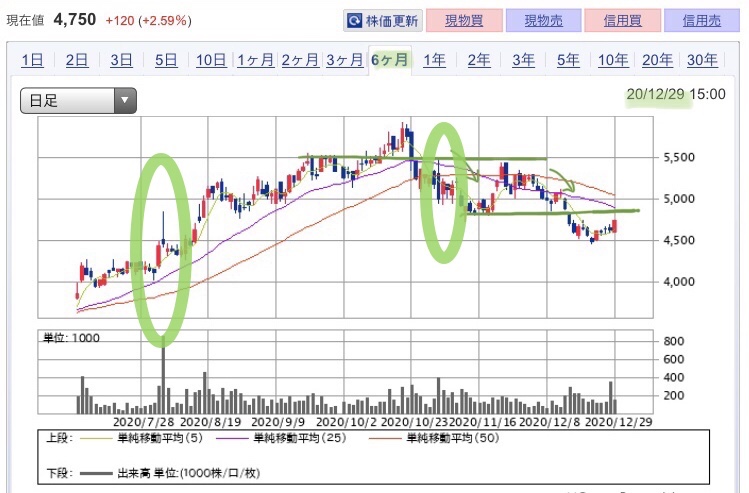This screenshot has width=749, height=493.
Task: Switch to the 3年 chart tab
Action: coord(524,60)
